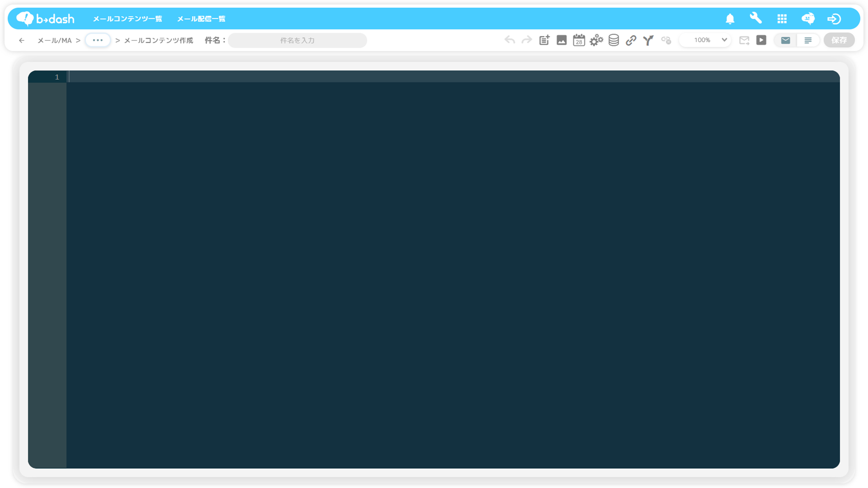Open the calendar date insert icon
Screen dimensions: 868x488
579,40
